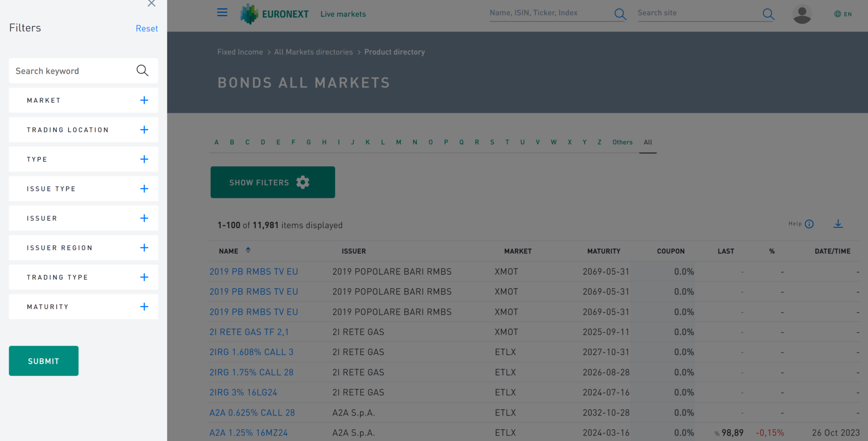Click the download table icon
Screen dimensions: 868x441
(x=838, y=224)
